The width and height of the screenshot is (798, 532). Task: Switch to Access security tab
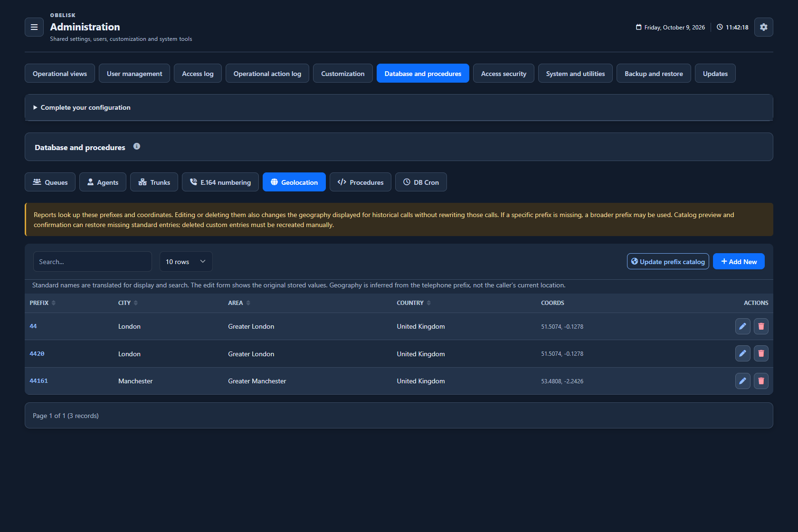[x=503, y=73]
